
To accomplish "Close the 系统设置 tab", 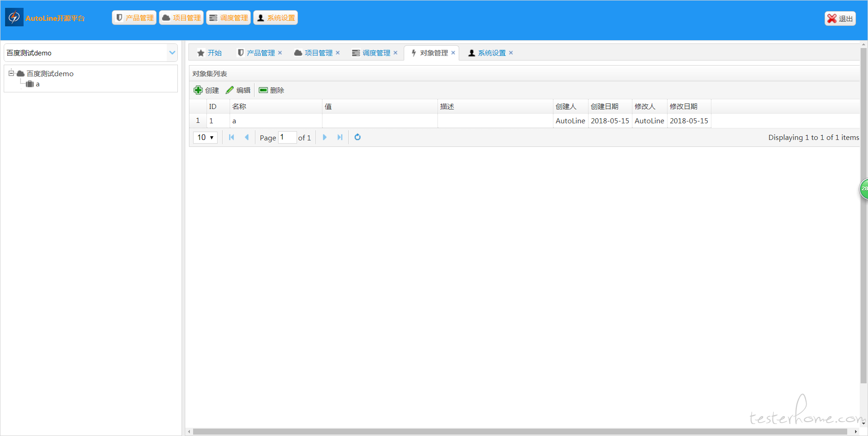I will click(x=511, y=53).
